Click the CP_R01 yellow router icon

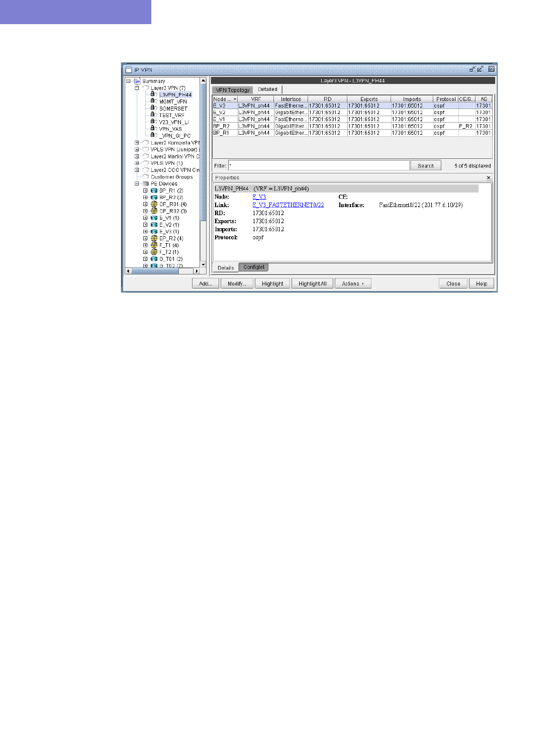tap(154, 204)
